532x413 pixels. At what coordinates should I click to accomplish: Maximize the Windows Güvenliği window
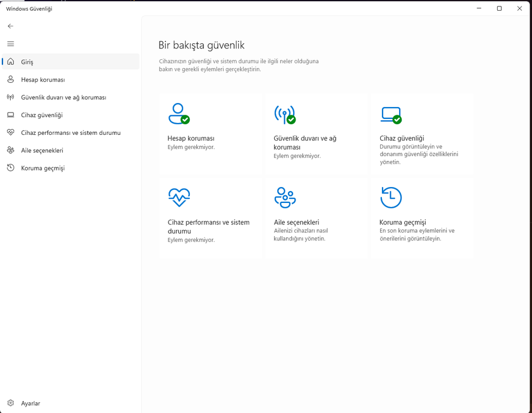point(499,8)
